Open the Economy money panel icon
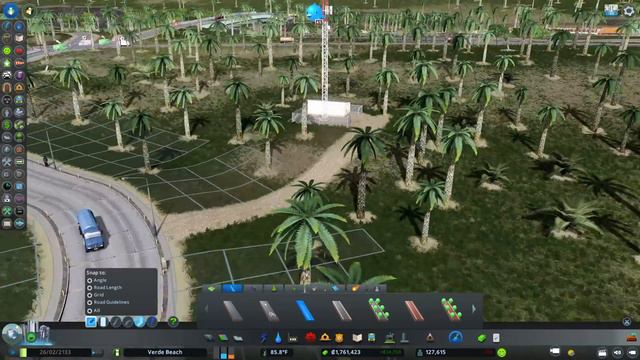This screenshot has height=360, width=640. click(x=482, y=338)
